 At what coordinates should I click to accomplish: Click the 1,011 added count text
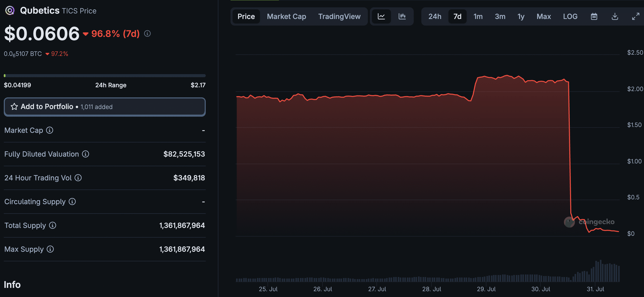coord(97,107)
